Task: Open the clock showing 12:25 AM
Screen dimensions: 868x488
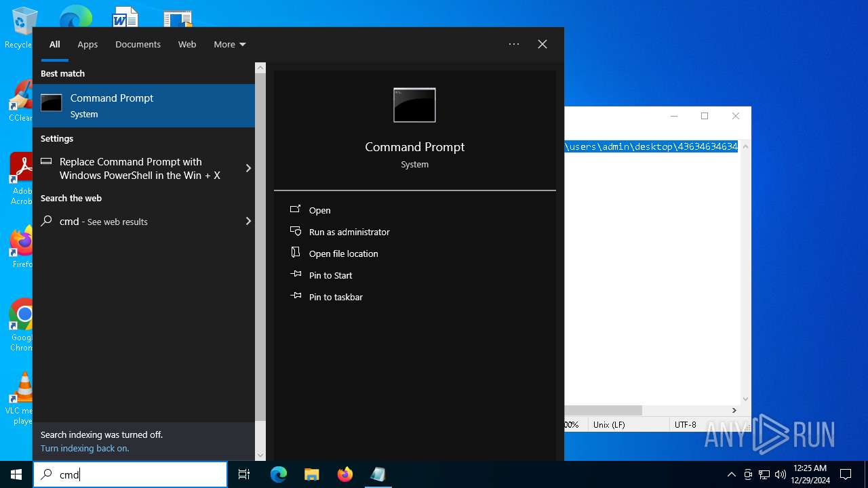Action: (x=810, y=474)
